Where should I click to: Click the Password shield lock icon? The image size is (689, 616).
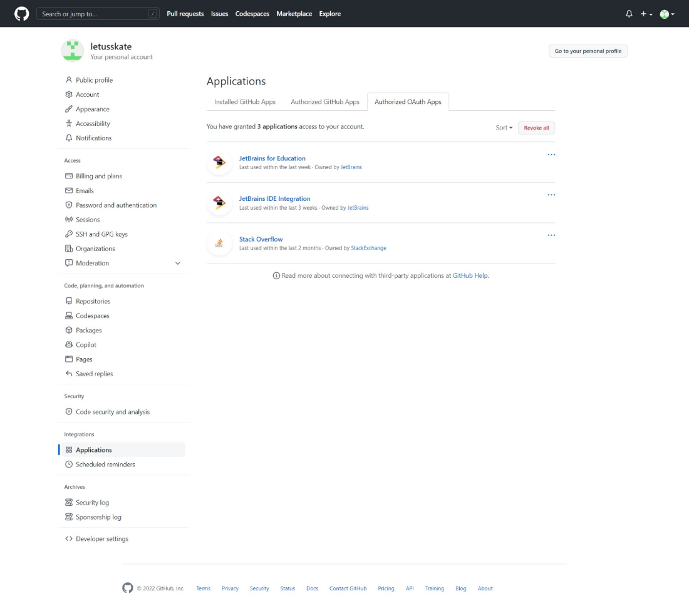point(68,205)
